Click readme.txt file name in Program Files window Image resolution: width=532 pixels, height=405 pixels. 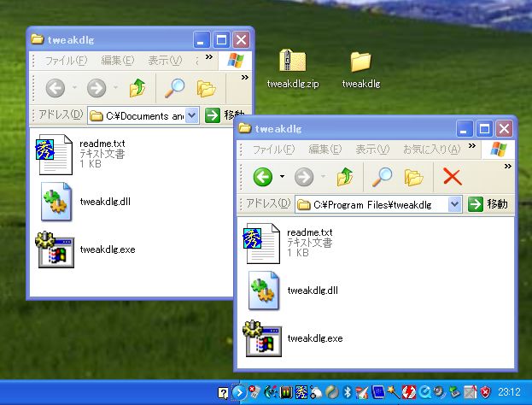pyautogui.click(x=310, y=232)
